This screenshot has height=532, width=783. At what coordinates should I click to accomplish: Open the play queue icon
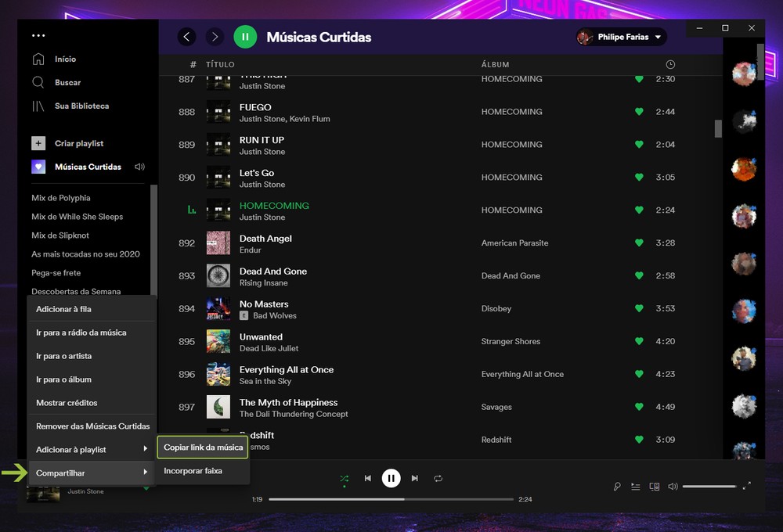click(636, 487)
